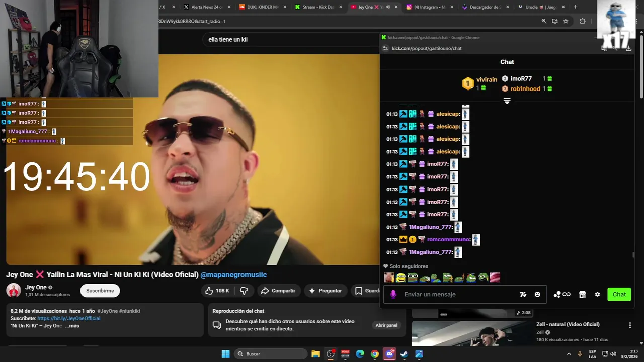
Task: Click the browser zoom magnifier icon
Action: click(544, 21)
